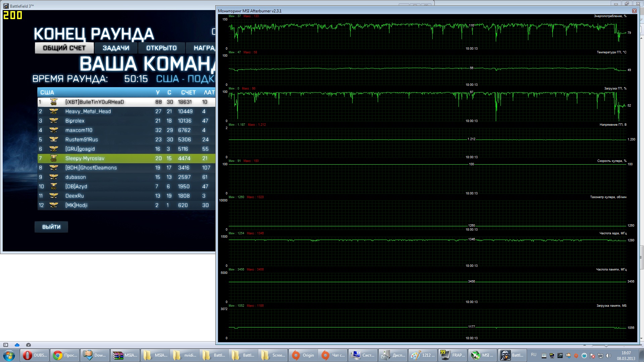Click the FRAPS tray icon
This screenshot has height=362, width=644.
[552, 356]
